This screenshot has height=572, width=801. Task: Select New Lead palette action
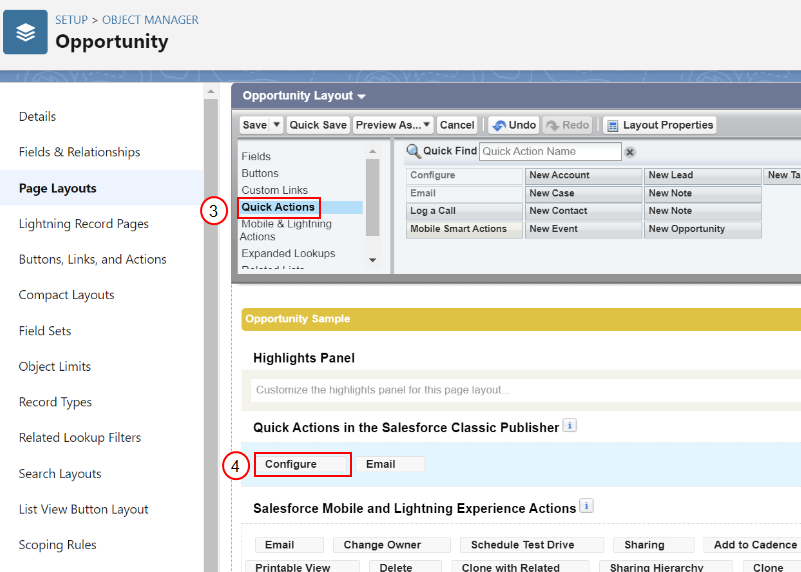(703, 175)
